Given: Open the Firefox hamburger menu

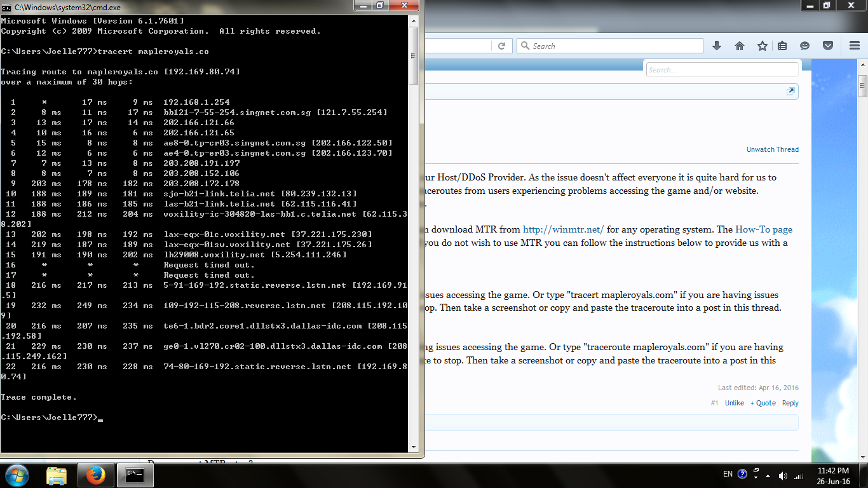Looking at the screenshot, I should [854, 46].
